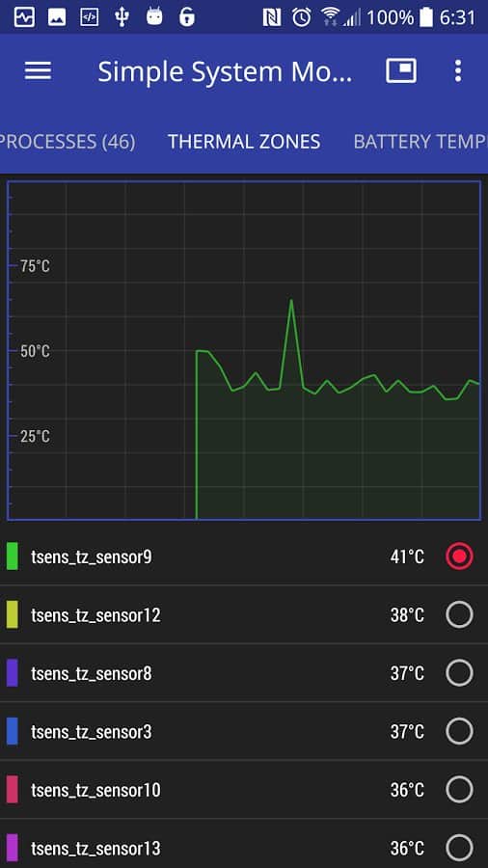Tap the yellow tsens_tz_sensor12 color swatch
Image resolution: width=488 pixels, height=868 pixels.
tap(13, 614)
